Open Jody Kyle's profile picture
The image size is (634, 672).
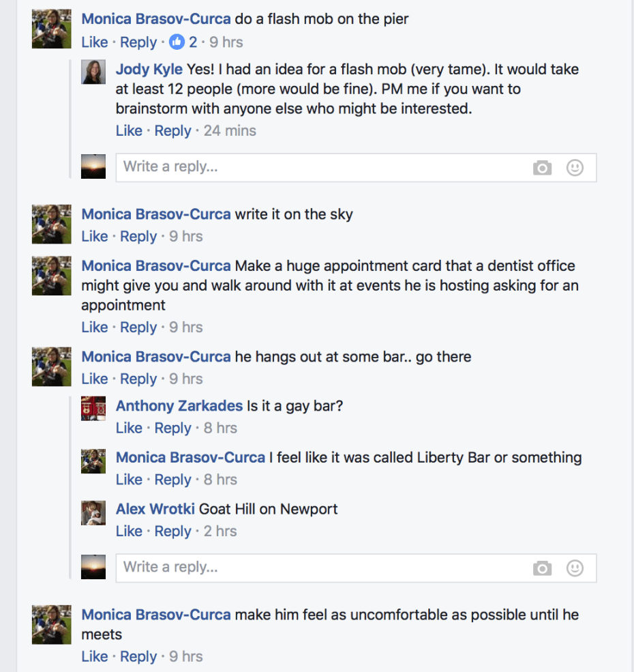click(93, 72)
